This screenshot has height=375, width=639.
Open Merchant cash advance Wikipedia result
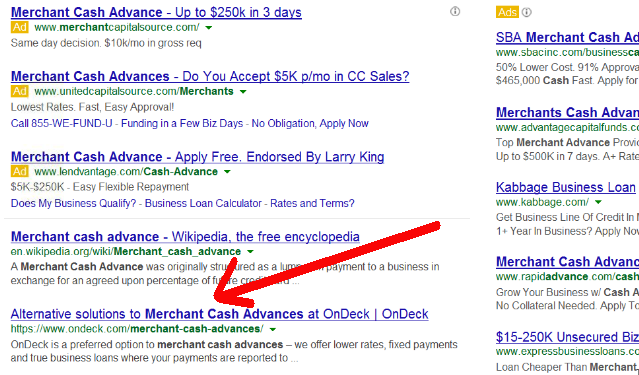[185, 237]
